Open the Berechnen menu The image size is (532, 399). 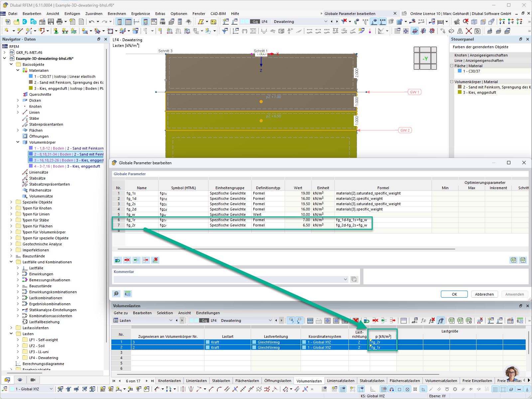117,14
